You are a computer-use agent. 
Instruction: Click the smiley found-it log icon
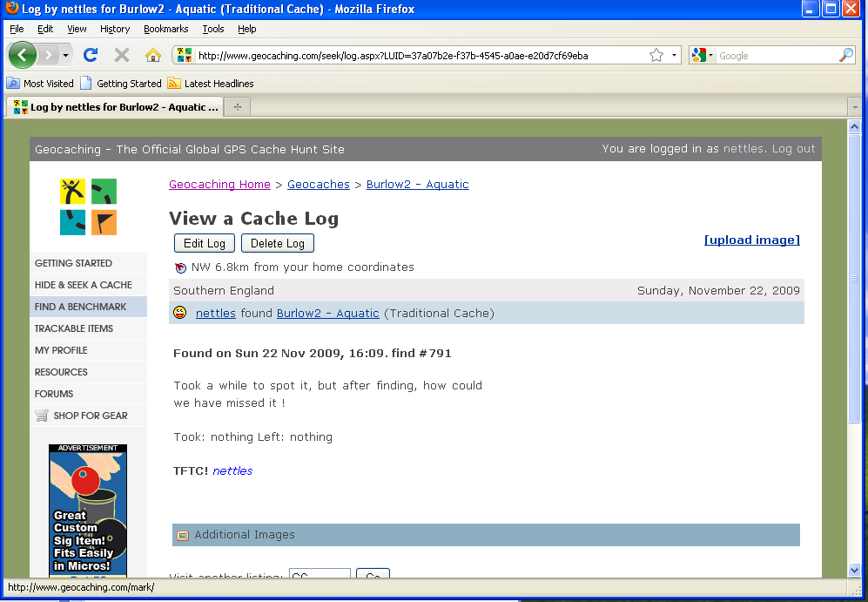coord(180,313)
